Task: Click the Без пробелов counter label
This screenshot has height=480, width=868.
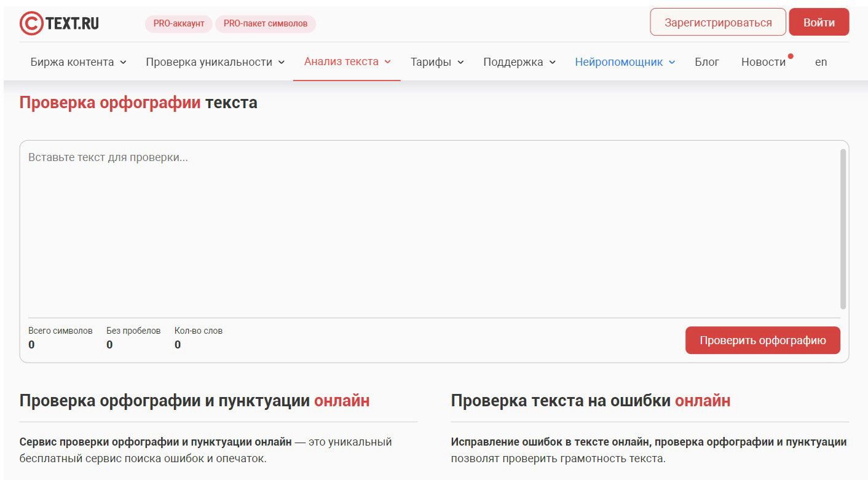Action: click(133, 331)
